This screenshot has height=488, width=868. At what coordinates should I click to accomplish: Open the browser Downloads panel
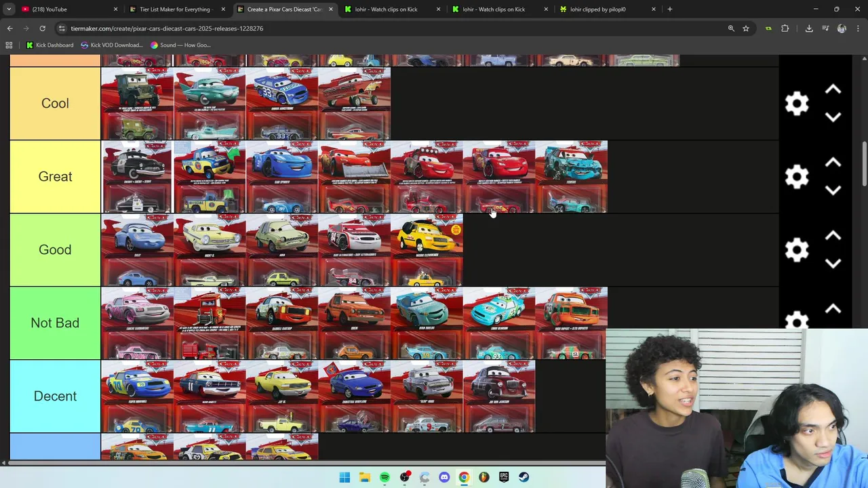(809, 28)
